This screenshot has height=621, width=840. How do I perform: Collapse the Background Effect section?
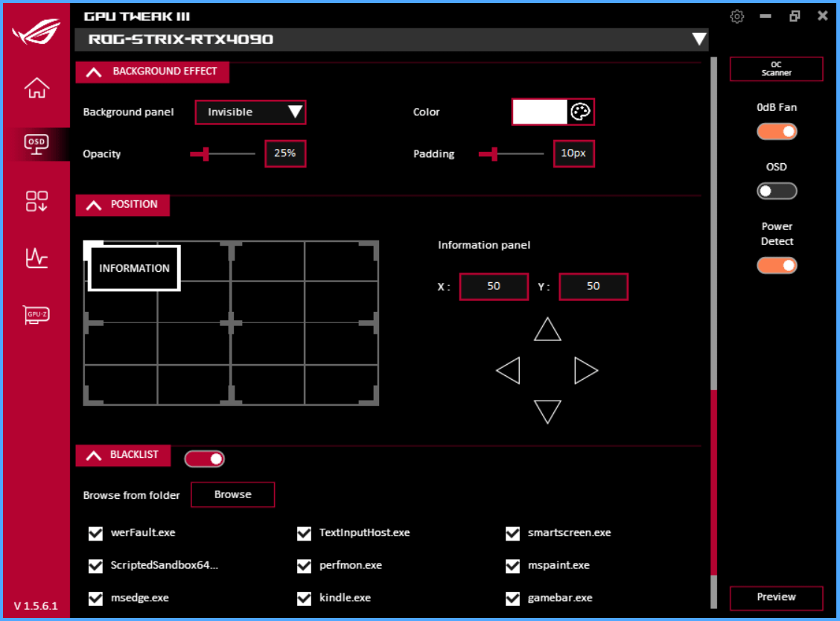(153, 71)
